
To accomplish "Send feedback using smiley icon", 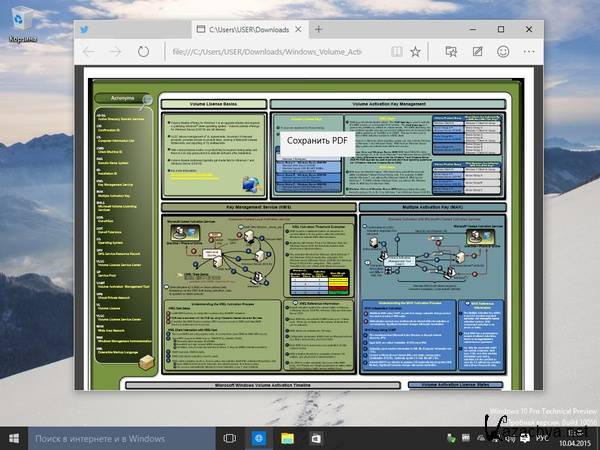I will [502, 51].
